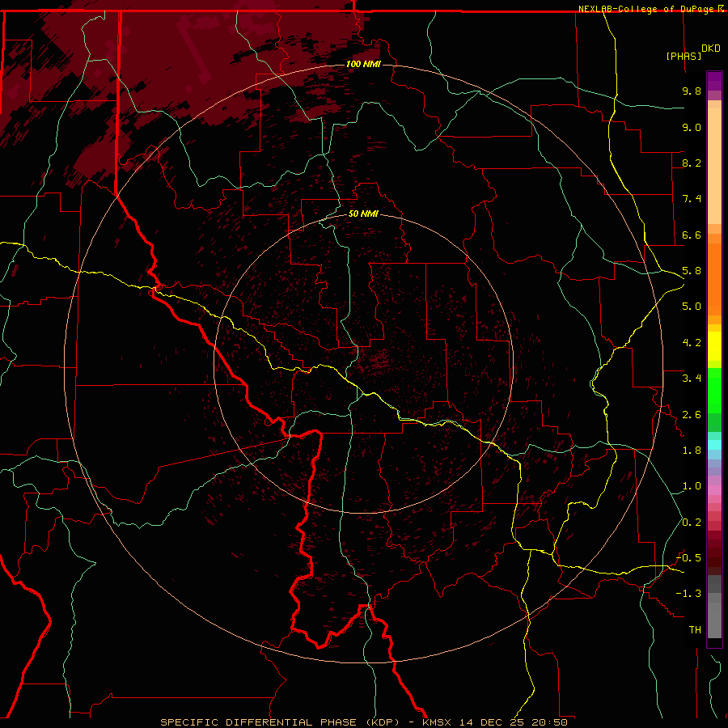Viewport: 728px width, 728px height.
Task: Click the 100 NMI range ring label
Action: [363, 64]
